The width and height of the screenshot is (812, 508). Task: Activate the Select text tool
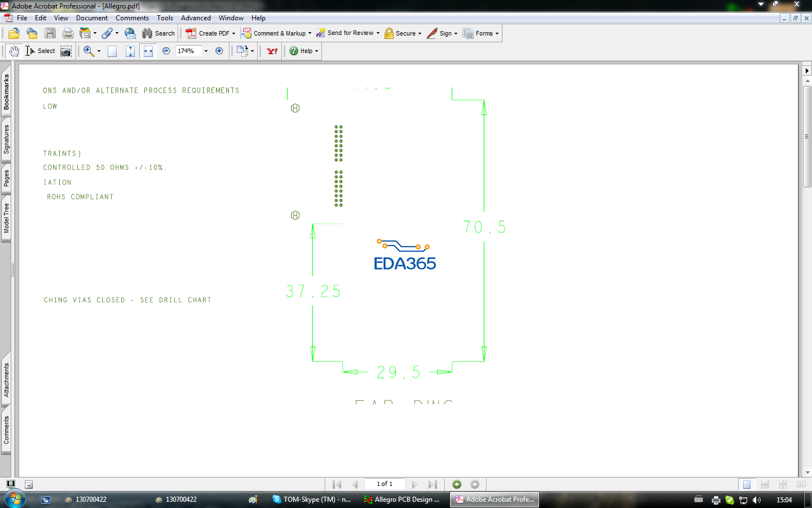(40, 51)
